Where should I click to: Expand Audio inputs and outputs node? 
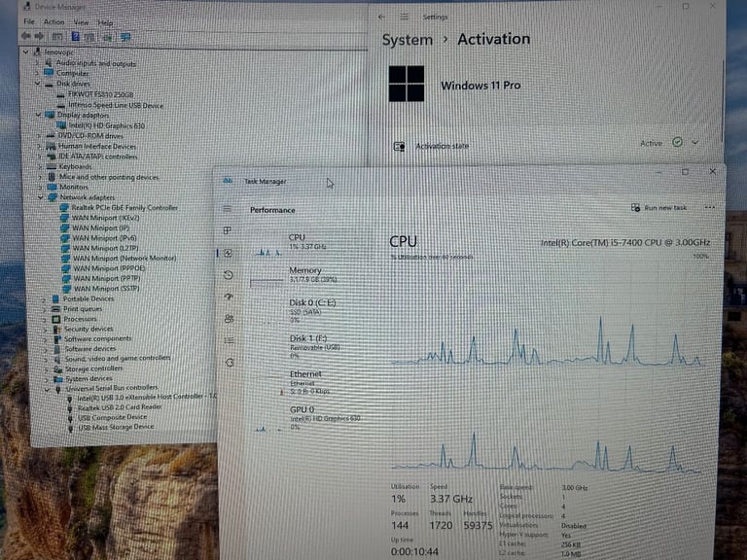tap(37, 63)
